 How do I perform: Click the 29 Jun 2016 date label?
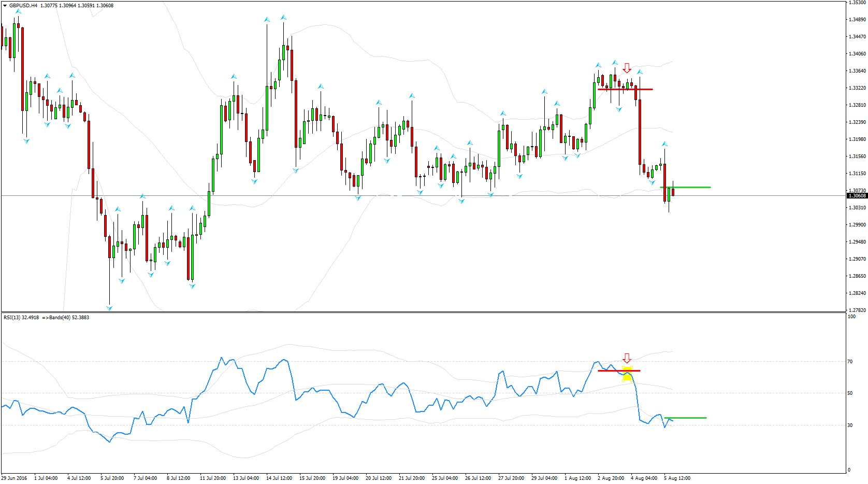pyautogui.click(x=15, y=478)
